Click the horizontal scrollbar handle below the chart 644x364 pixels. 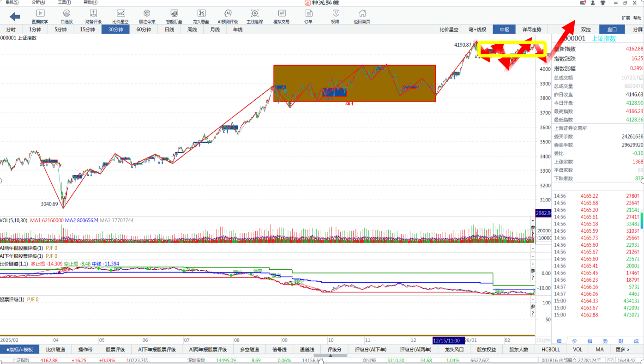pyautogui.click(x=331, y=356)
